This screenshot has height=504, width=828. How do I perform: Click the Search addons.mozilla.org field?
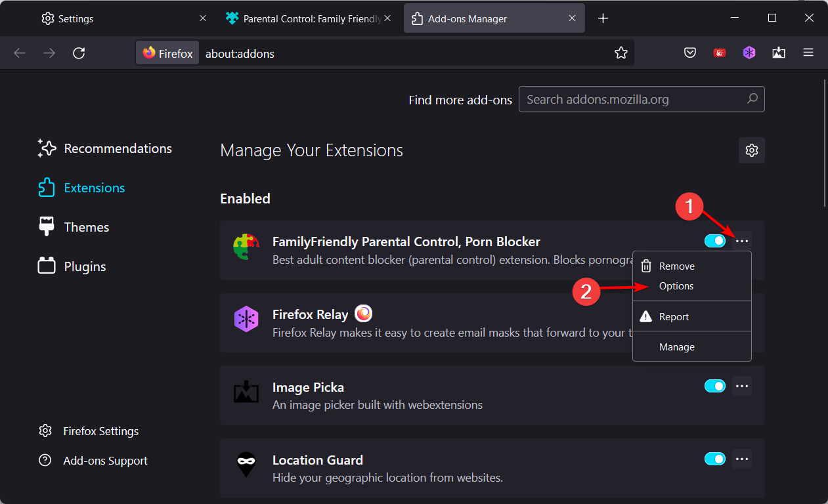pos(642,99)
